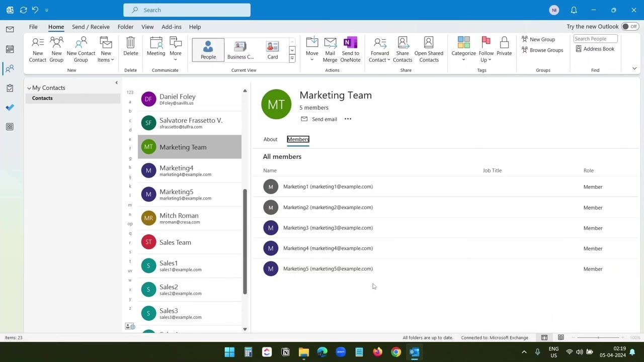Click Open Shared Contacts
The image size is (644, 362).
(x=429, y=49)
